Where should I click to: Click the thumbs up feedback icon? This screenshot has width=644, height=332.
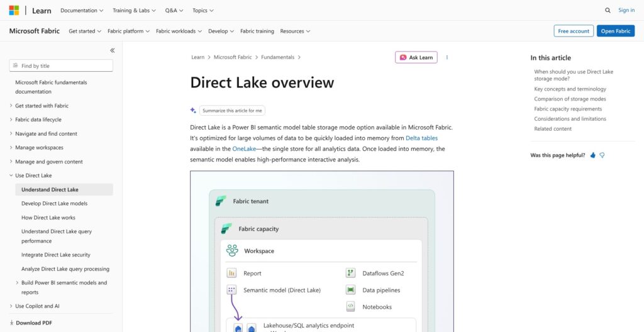pyautogui.click(x=592, y=155)
